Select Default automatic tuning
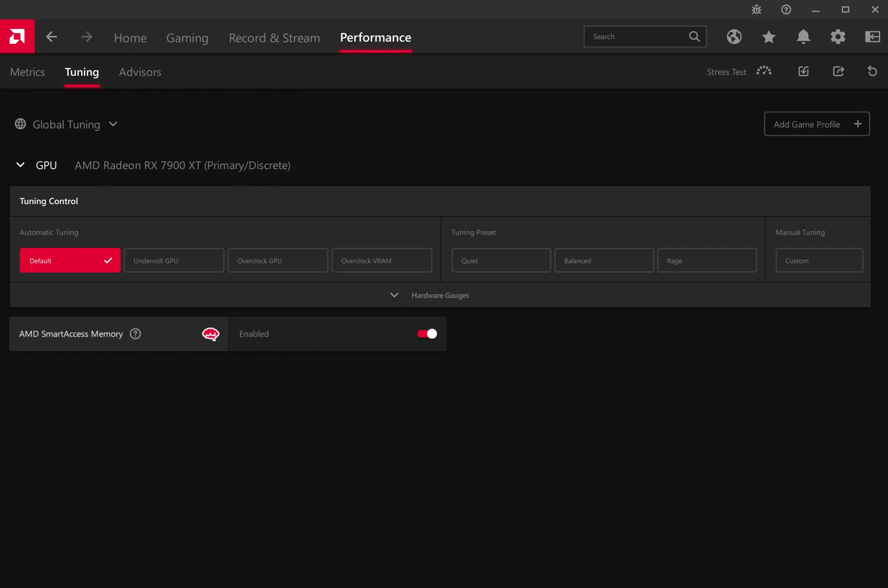Image resolution: width=888 pixels, height=588 pixels. [70, 261]
